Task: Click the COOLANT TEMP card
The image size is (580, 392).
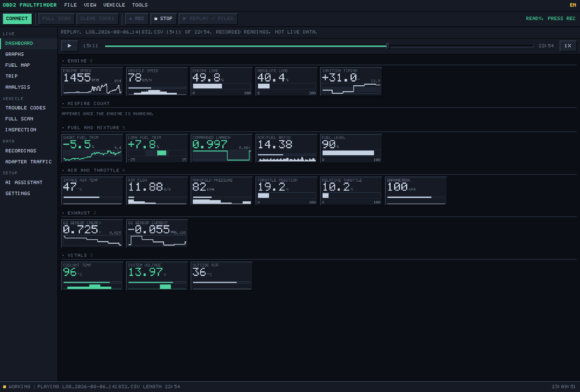Action: (x=92, y=276)
